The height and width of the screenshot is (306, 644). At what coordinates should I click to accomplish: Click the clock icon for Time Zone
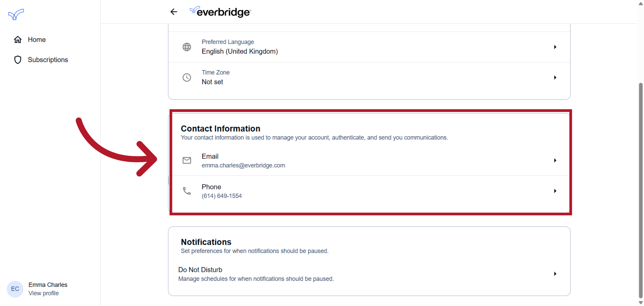coord(187,78)
